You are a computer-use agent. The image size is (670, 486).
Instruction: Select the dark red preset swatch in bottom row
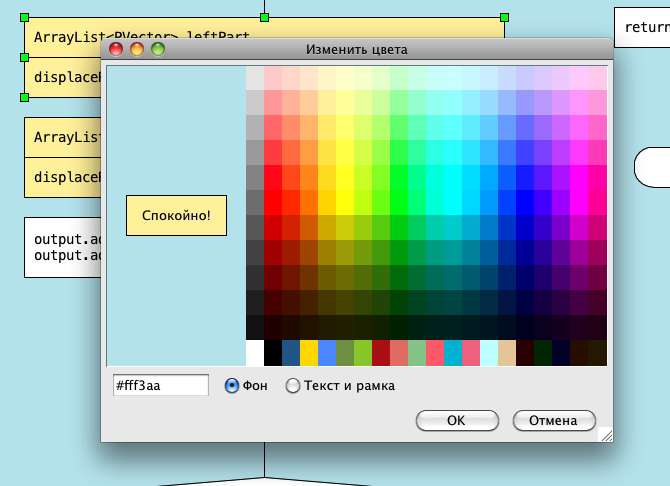(381, 353)
